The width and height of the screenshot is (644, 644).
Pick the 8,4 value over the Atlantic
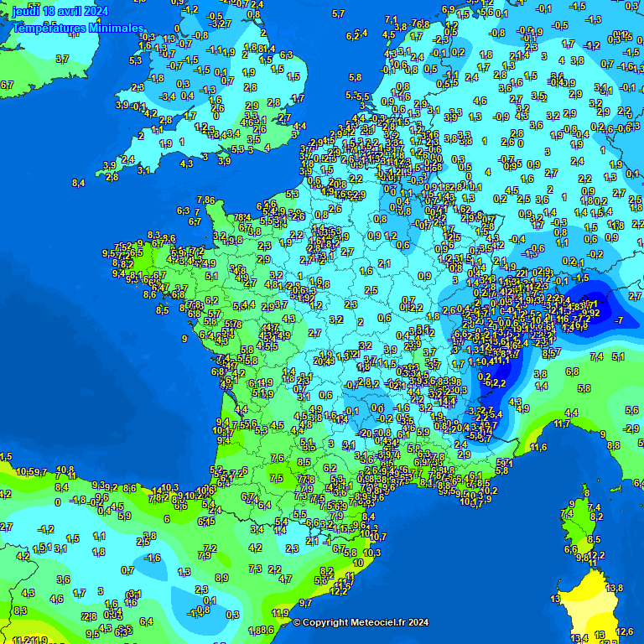point(79,183)
